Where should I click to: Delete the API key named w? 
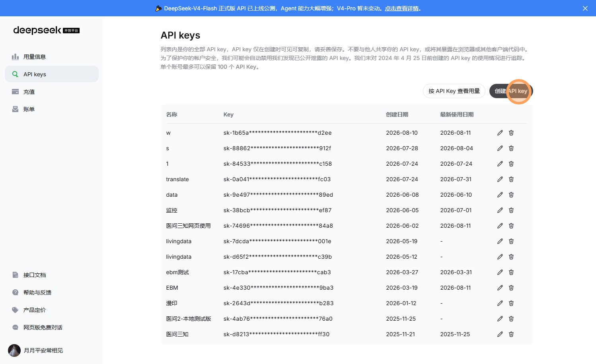pyautogui.click(x=511, y=133)
